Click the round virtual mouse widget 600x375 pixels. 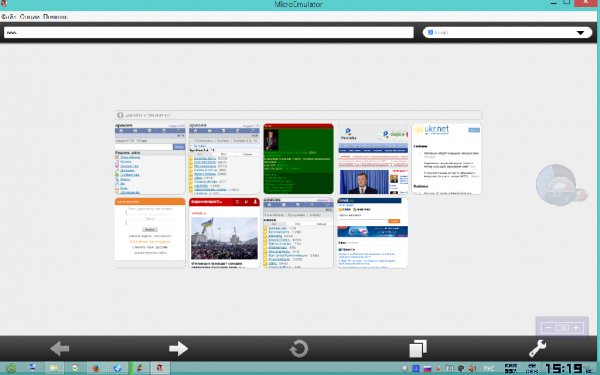556,185
